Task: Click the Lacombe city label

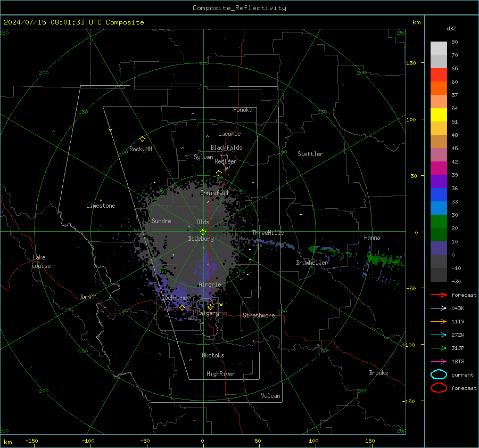Action: click(x=229, y=134)
